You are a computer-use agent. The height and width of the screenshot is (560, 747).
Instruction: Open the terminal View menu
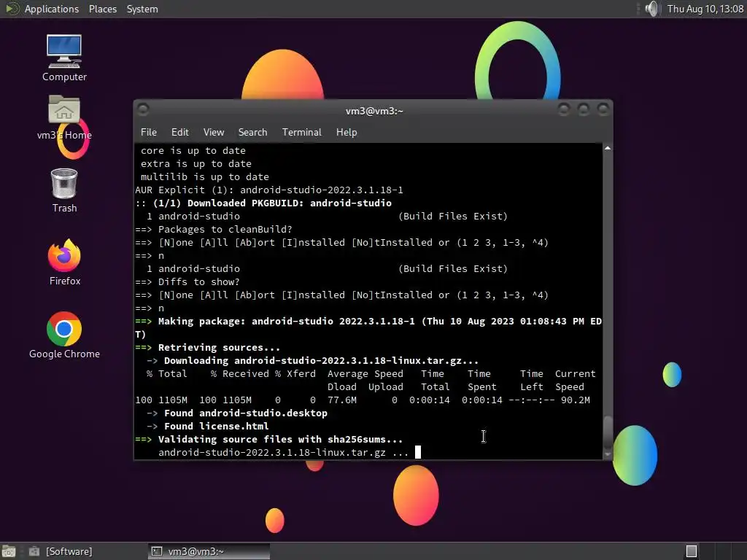214,133
